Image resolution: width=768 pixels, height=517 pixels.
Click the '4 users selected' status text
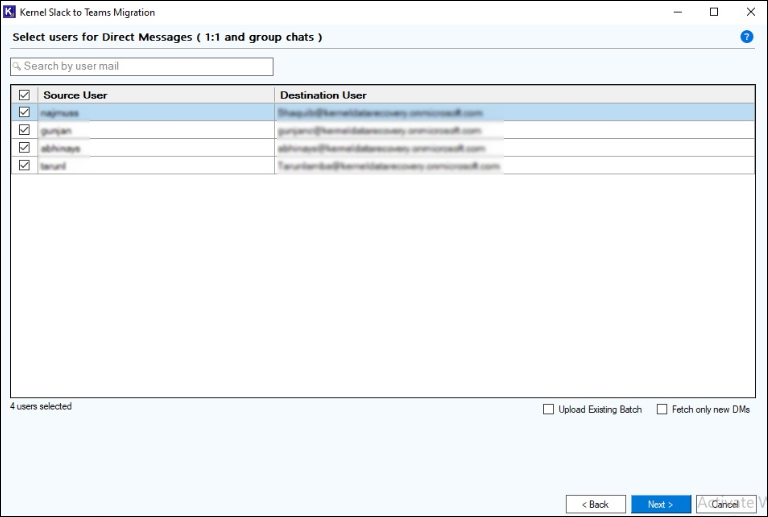(x=41, y=406)
